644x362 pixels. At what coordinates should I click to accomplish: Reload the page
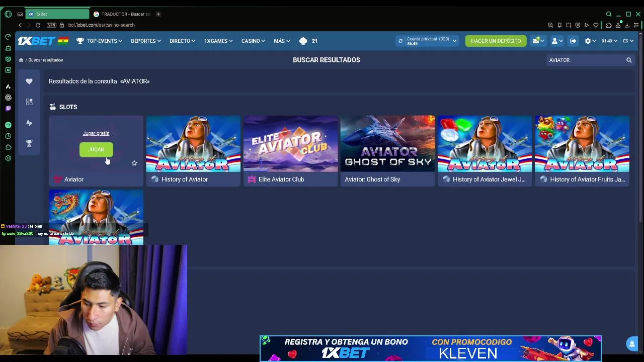coord(38,25)
